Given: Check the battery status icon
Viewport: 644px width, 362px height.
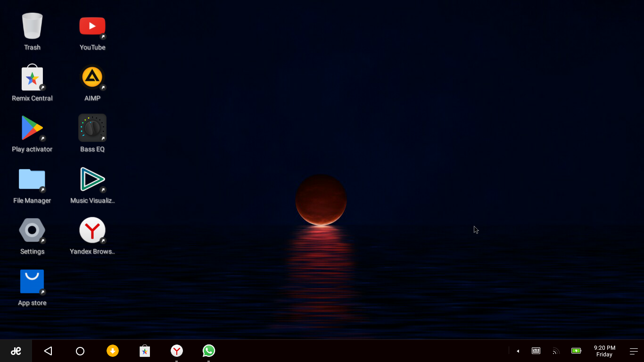Looking at the screenshot, I should point(576,351).
